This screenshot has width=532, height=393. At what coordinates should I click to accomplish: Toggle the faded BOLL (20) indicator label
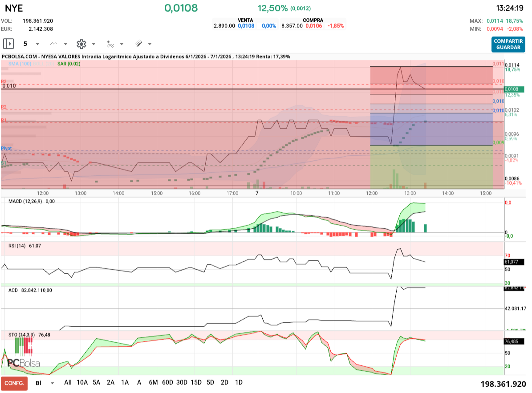tap(44, 64)
